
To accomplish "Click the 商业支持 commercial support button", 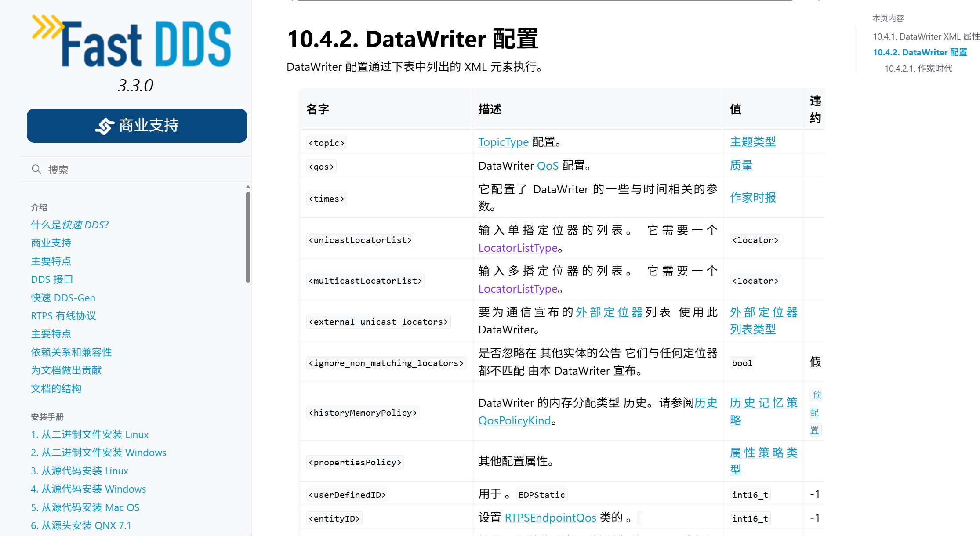I will [137, 126].
